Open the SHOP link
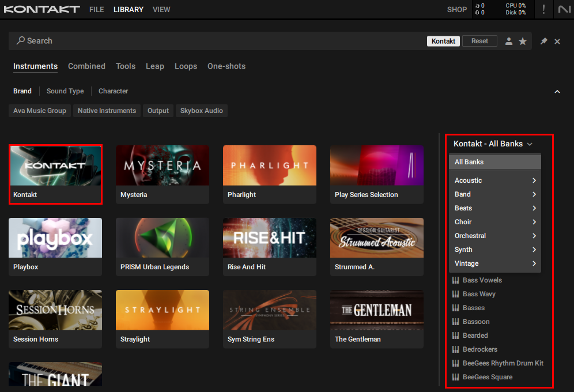 pyautogui.click(x=457, y=10)
